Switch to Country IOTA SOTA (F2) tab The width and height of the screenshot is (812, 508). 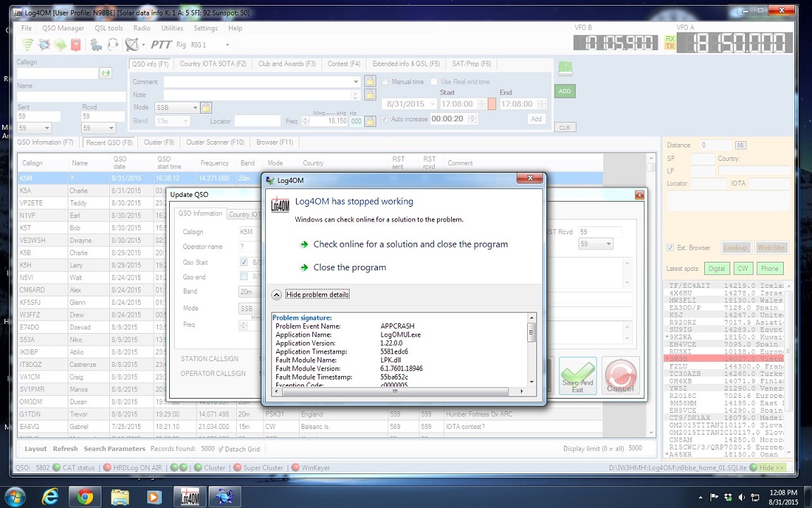point(213,64)
